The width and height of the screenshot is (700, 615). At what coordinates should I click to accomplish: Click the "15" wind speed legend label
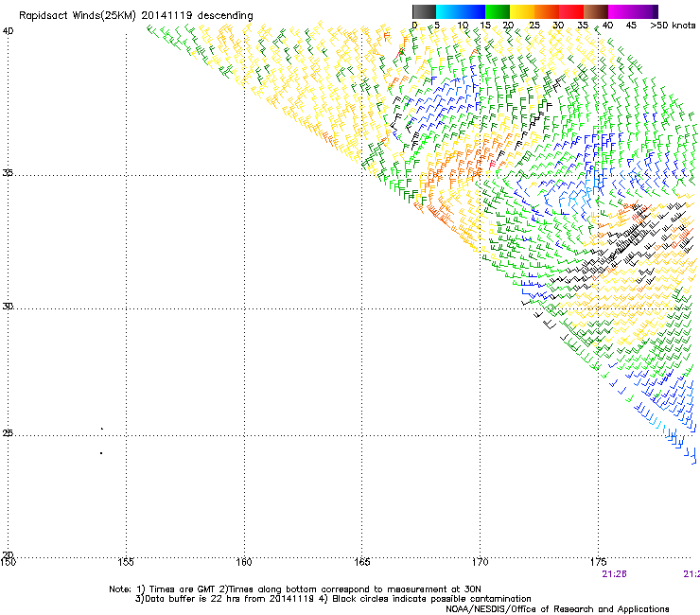click(x=485, y=26)
